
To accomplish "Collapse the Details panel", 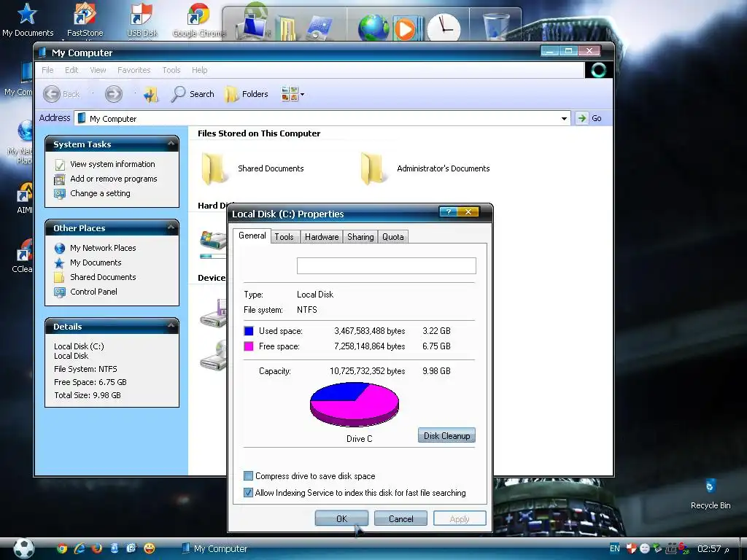I will tap(171, 326).
